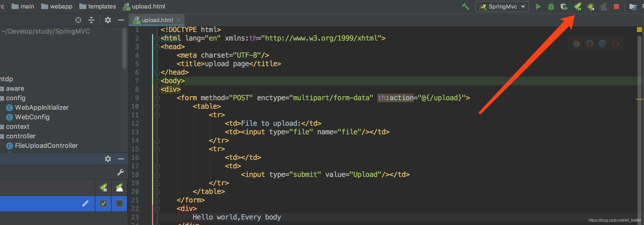Image resolution: width=644 pixels, height=225 pixels.
Task: Select the context package in project tree
Action: point(18,127)
